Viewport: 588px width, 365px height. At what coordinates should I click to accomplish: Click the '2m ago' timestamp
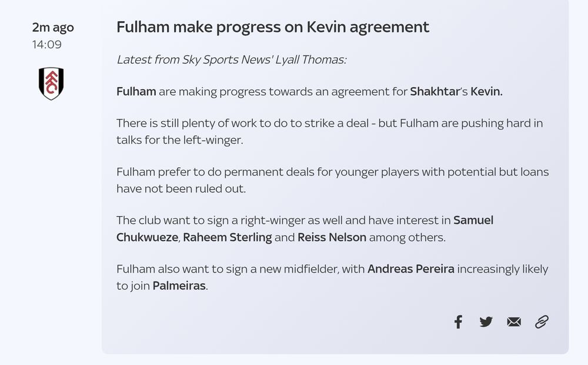[53, 28]
